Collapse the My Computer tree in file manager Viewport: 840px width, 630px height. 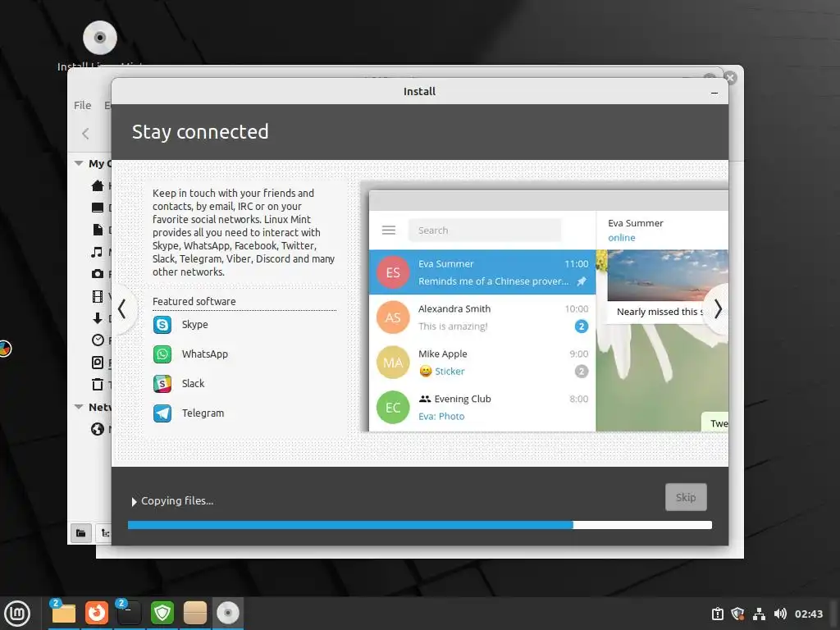(x=79, y=163)
